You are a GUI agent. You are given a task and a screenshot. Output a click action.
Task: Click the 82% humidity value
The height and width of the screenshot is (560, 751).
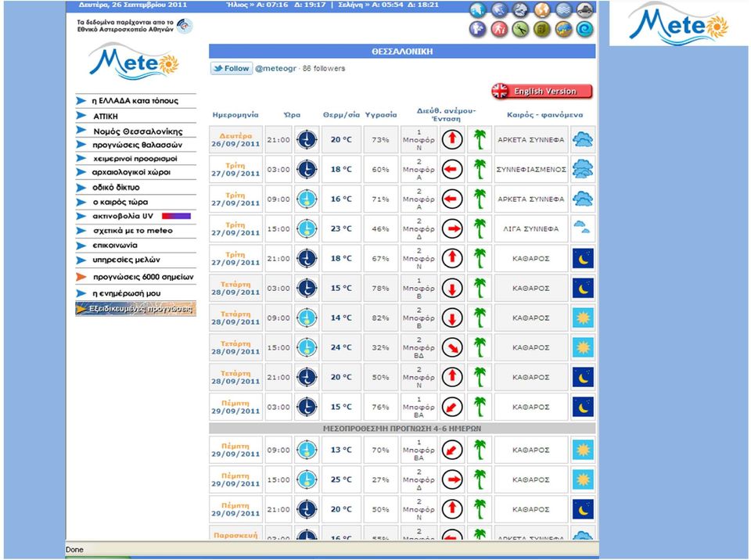tap(381, 318)
